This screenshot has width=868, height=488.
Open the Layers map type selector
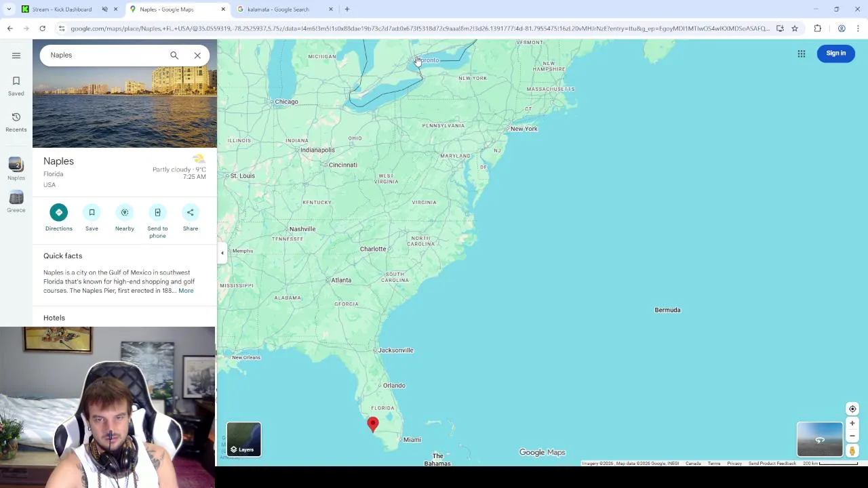click(x=243, y=439)
